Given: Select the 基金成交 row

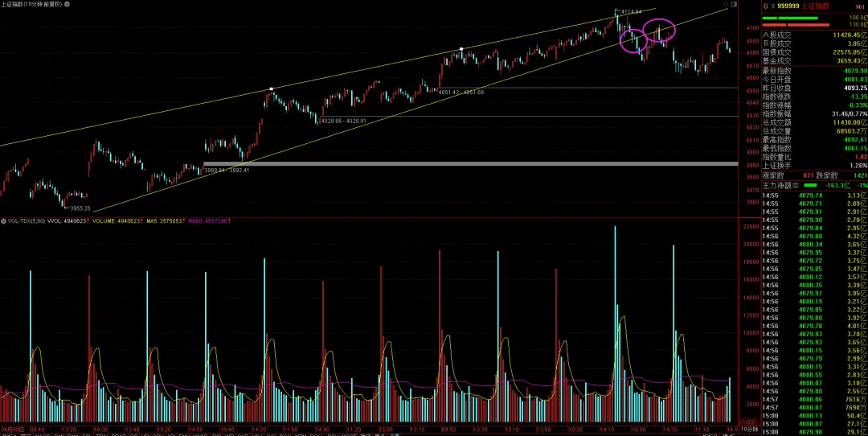Looking at the screenshot, I should [815, 61].
